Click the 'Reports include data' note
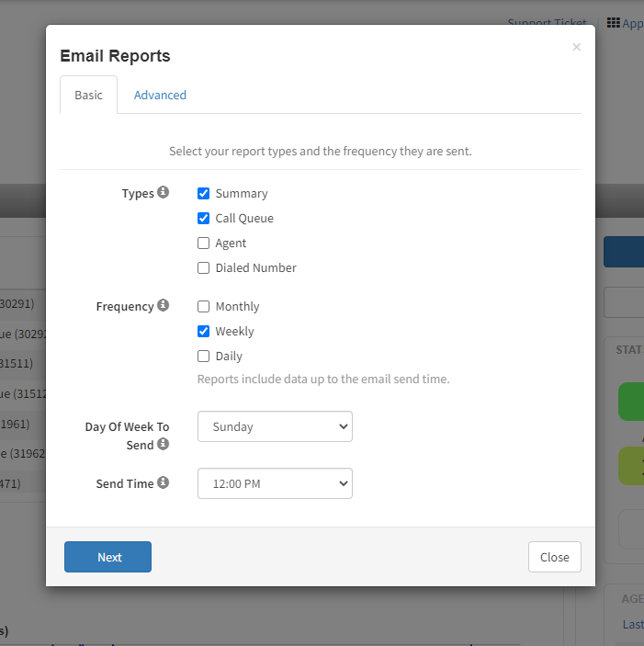 [x=323, y=379]
